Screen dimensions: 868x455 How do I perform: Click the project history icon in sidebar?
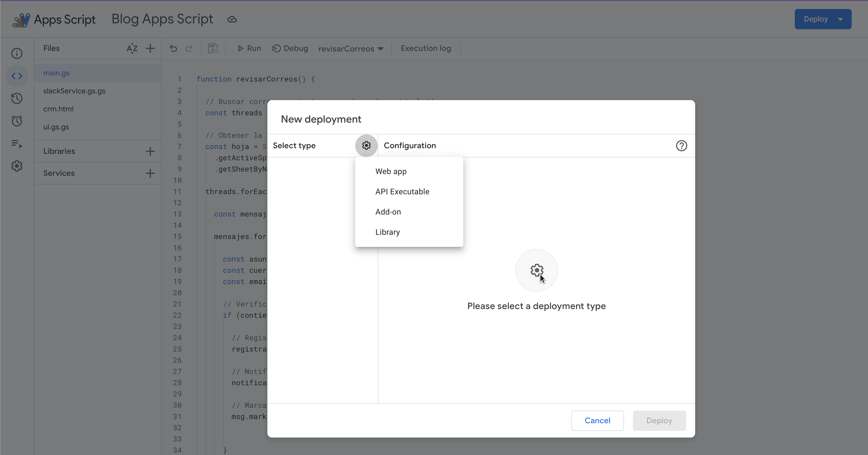click(17, 98)
